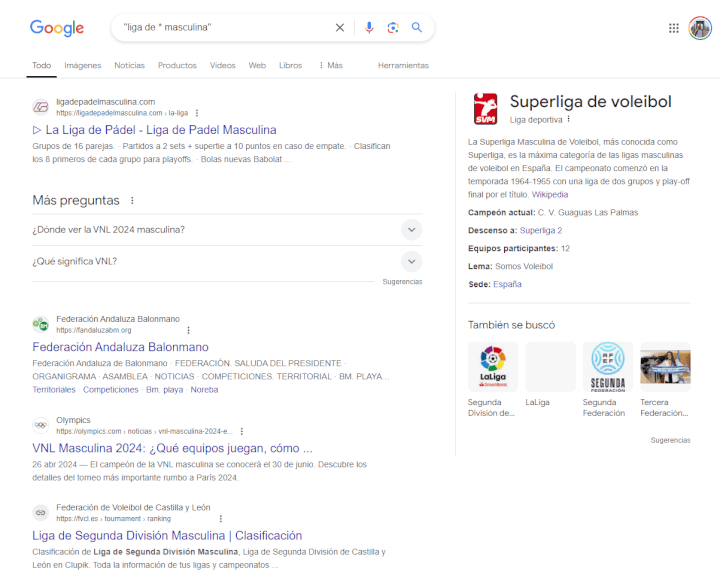720x584 pixels.
Task: Open Federación Andaluza Balonmano result title
Action: pos(120,347)
